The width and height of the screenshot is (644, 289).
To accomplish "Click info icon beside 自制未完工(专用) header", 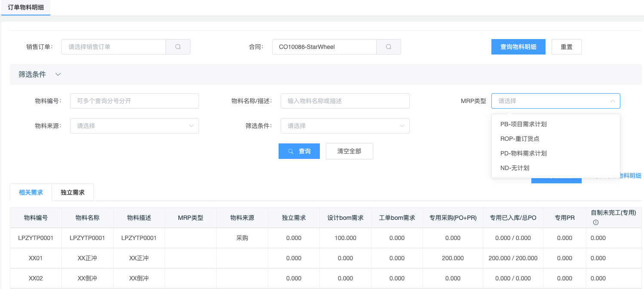I will point(596,222).
